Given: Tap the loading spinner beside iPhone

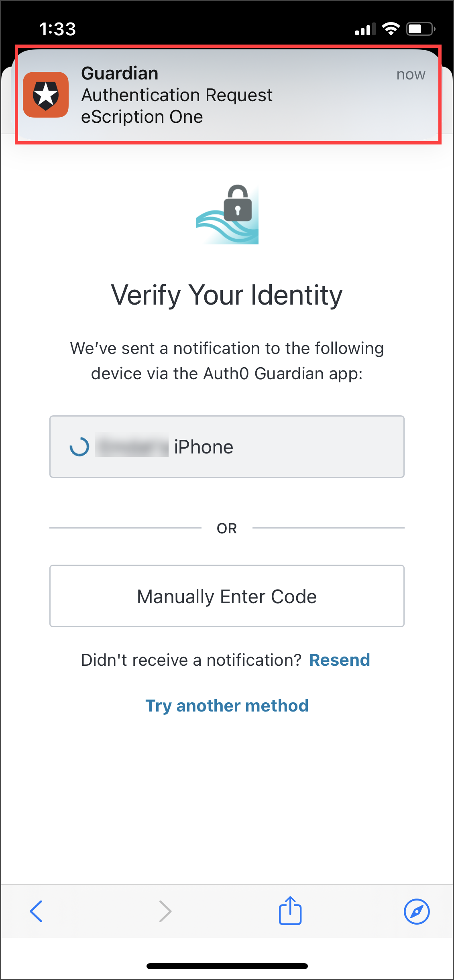Looking at the screenshot, I should click(x=79, y=447).
